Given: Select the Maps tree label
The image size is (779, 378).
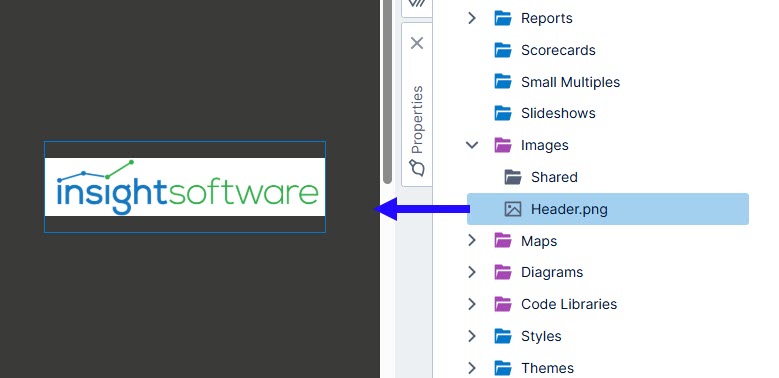Looking at the screenshot, I should pos(539,241).
